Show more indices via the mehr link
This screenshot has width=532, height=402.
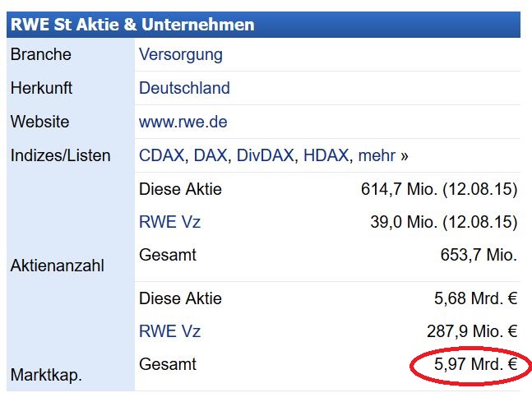377,155
